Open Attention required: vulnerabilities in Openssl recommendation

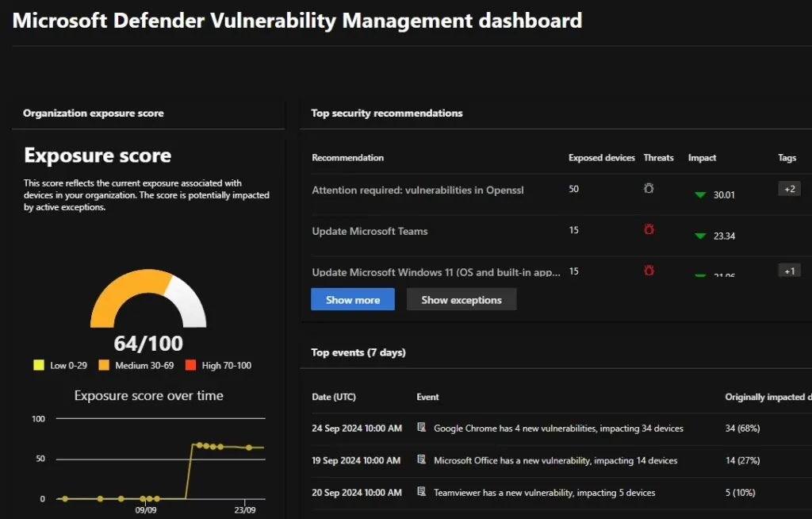[x=417, y=190]
